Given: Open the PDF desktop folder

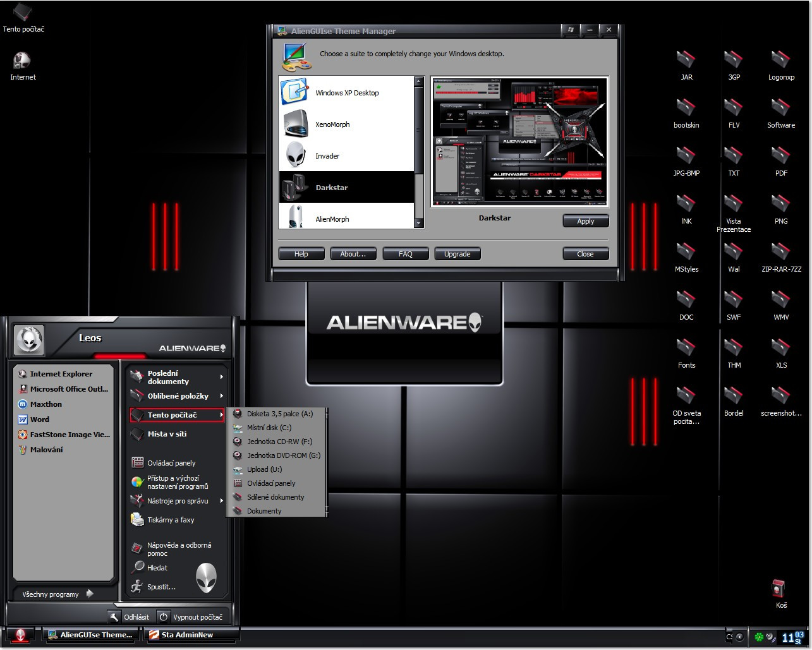Looking at the screenshot, I should point(781,162).
